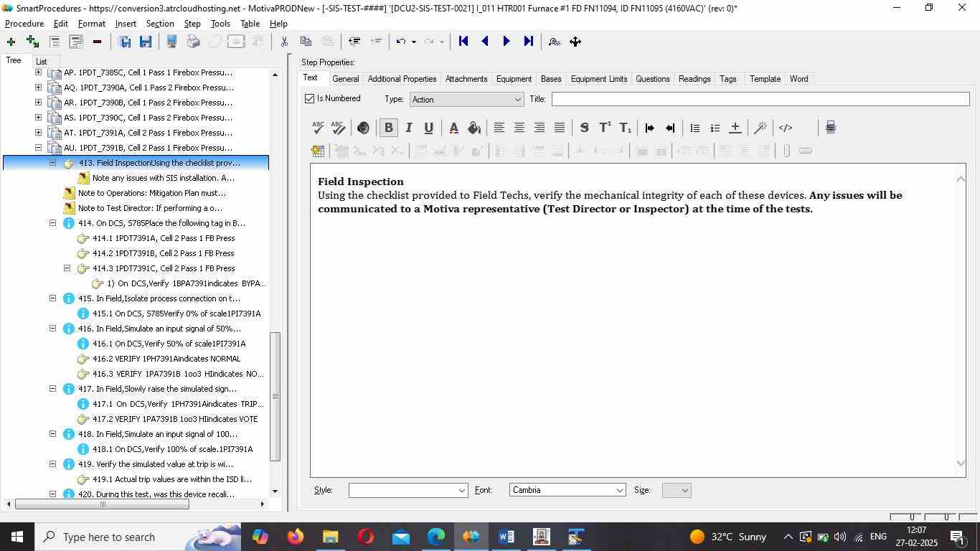Click the Insert Table icon

318,151
